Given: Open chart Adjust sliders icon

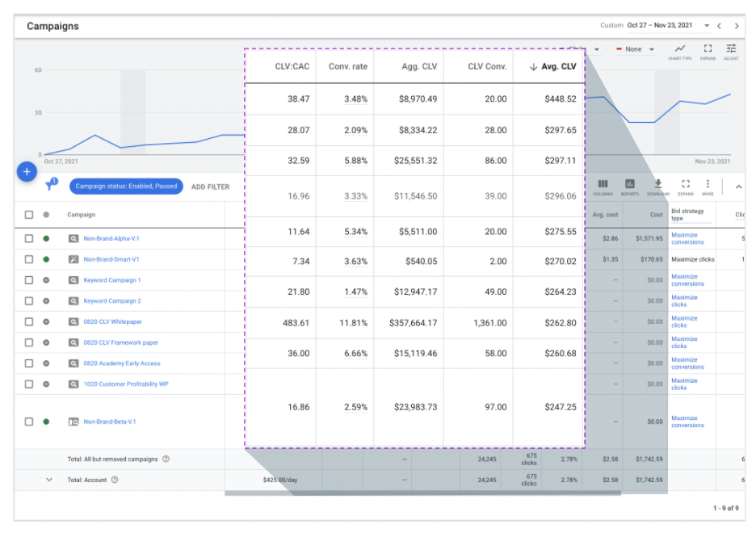Looking at the screenshot, I should click(x=731, y=48).
